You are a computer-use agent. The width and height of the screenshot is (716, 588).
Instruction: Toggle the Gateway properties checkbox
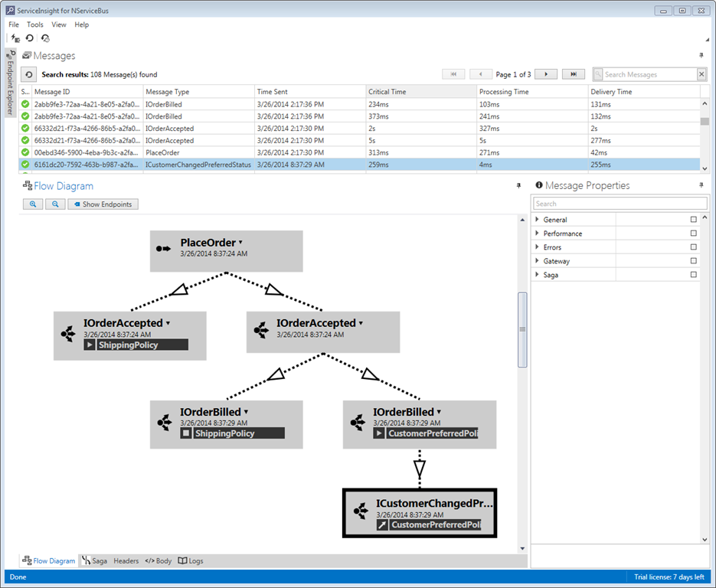coord(694,260)
